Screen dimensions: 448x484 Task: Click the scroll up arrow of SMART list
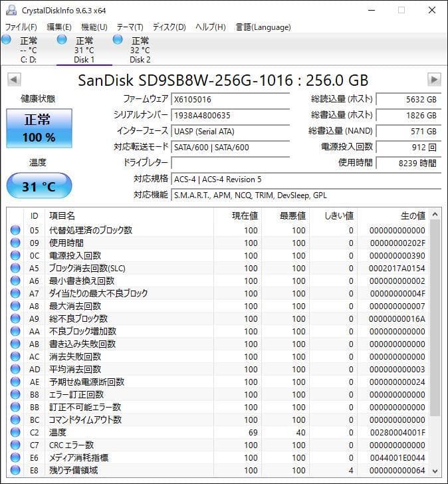tap(435, 214)
